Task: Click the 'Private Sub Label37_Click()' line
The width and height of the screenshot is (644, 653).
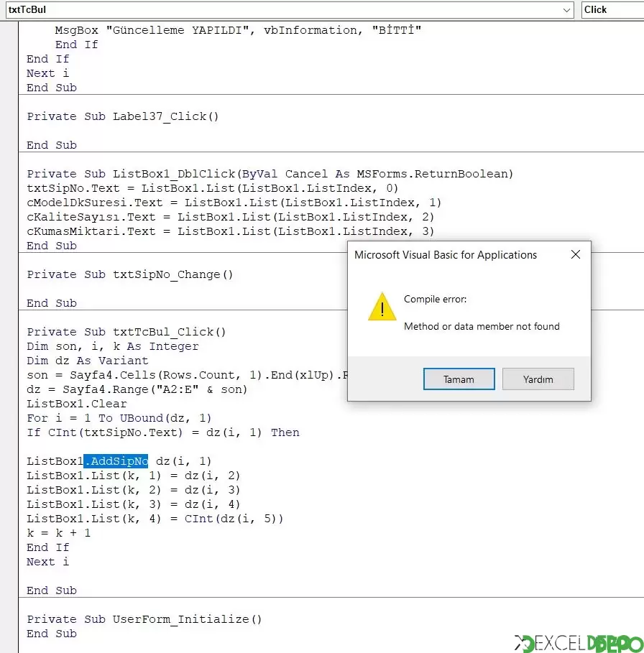Action: click(x=123, y=116)
